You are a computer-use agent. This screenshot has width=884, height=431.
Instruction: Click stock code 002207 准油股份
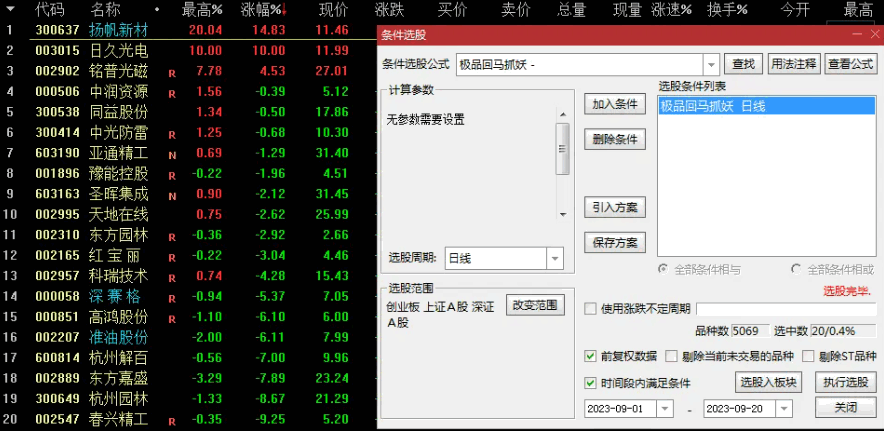point(58,337)
